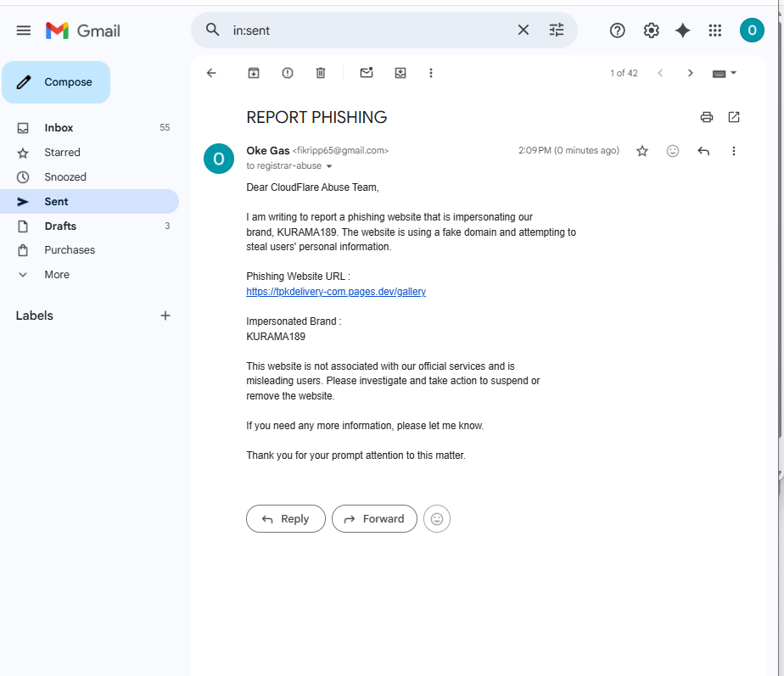Open the Drafts folder

pos(89,226)
